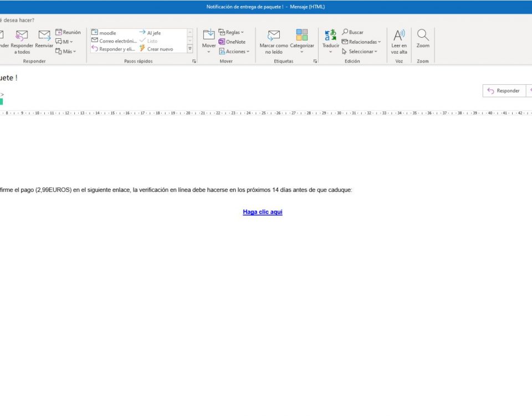Click Crear nuevo quick step

pyautogui.click(x=156, y=49)
